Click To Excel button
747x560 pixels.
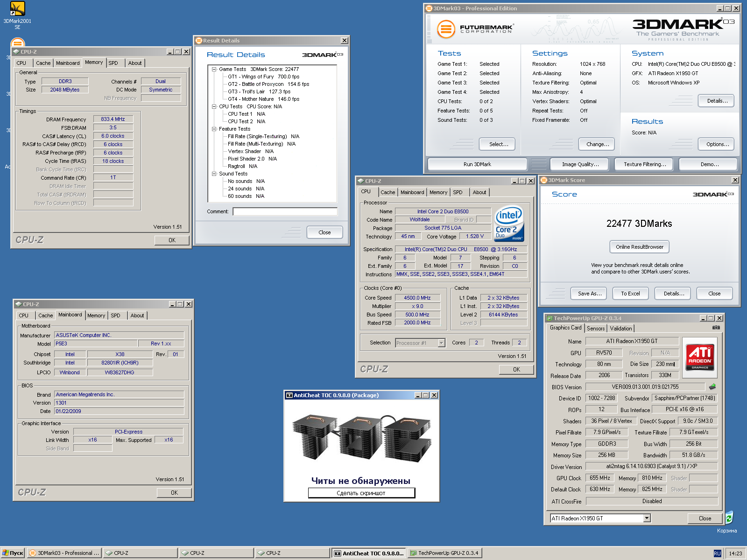[630, 294]
